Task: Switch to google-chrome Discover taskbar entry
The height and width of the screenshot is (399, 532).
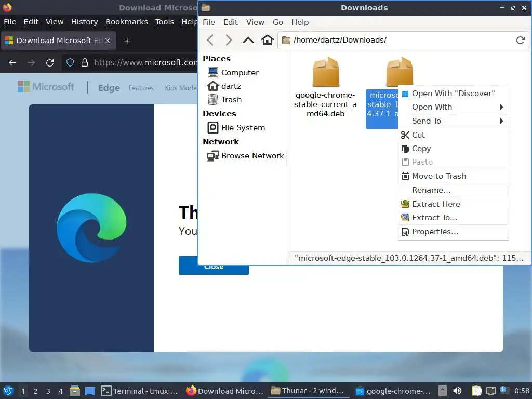Action: [x=393, y=391]
